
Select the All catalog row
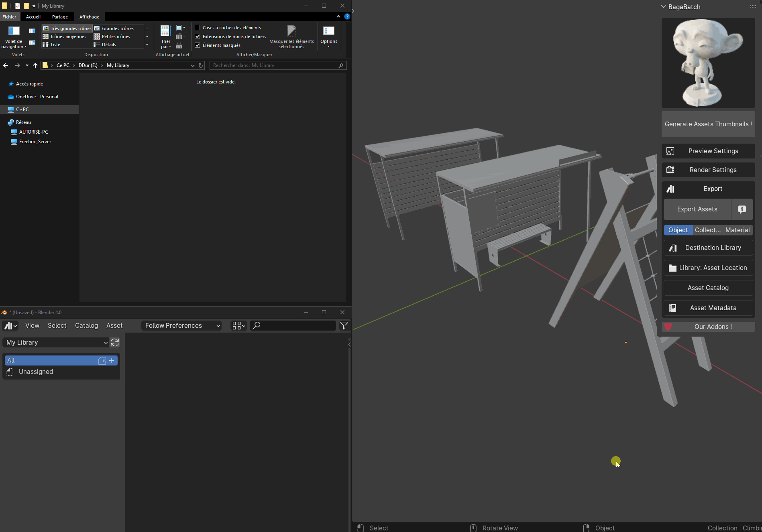point(61,361)
